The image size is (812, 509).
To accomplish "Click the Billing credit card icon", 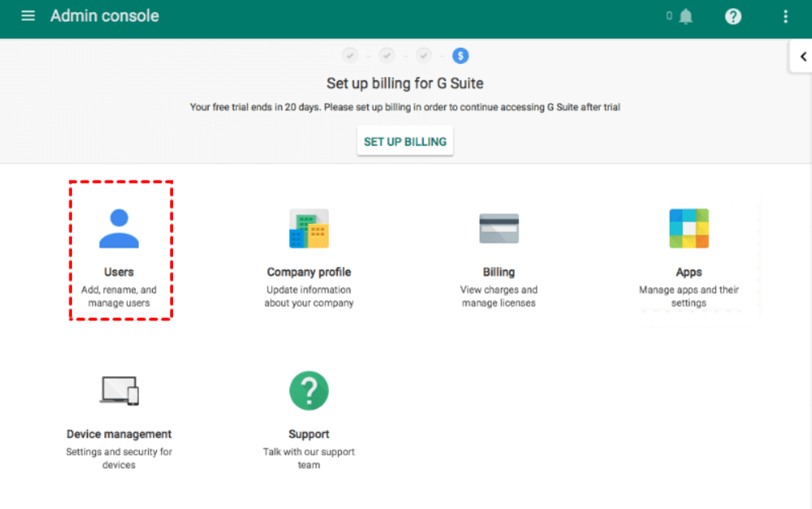I will click(x=499, y=228).
